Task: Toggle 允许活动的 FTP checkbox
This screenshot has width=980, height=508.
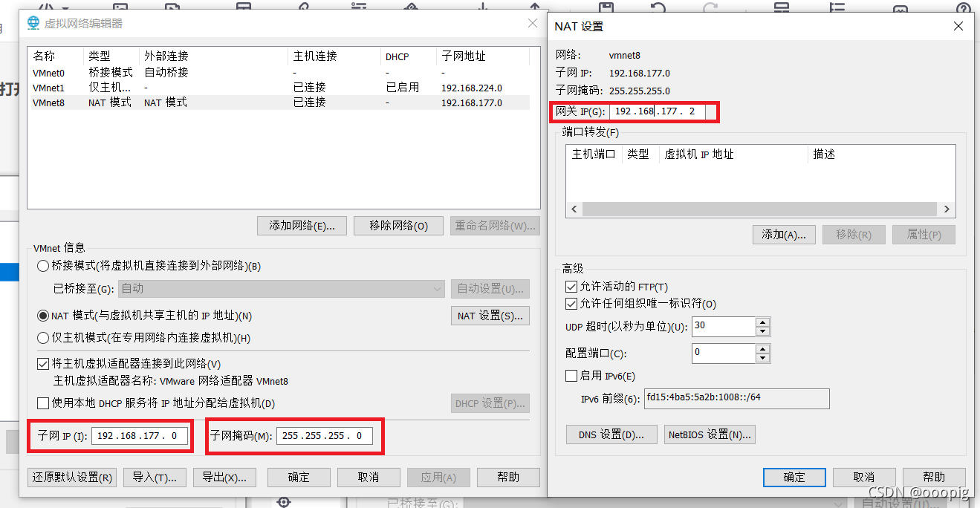Action: click(x=571, y=287)
